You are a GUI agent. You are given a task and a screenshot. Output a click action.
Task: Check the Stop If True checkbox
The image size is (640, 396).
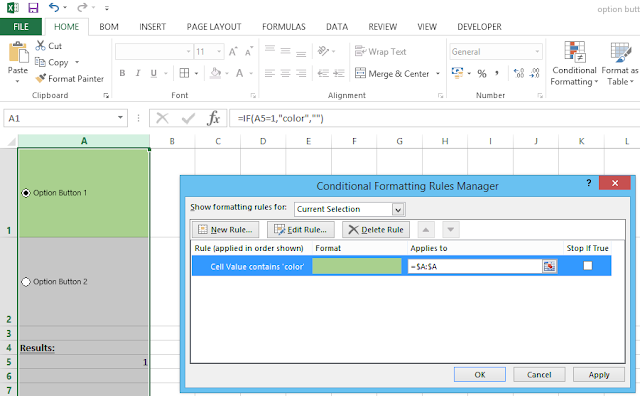pos(588,266)
